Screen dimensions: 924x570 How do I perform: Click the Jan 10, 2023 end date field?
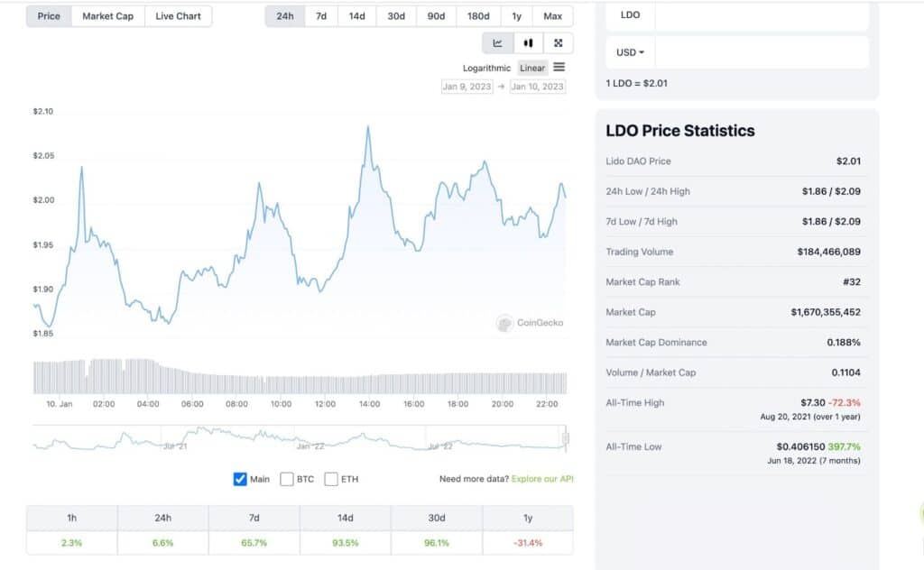pyautogui.click(x=537, y=87)
